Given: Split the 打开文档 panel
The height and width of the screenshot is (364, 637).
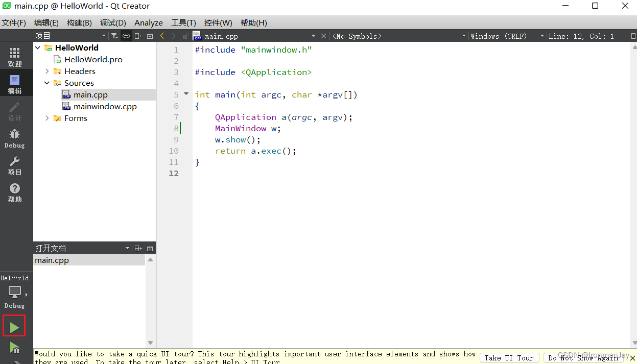Looking at the screenshot, I should click(138, 248).
